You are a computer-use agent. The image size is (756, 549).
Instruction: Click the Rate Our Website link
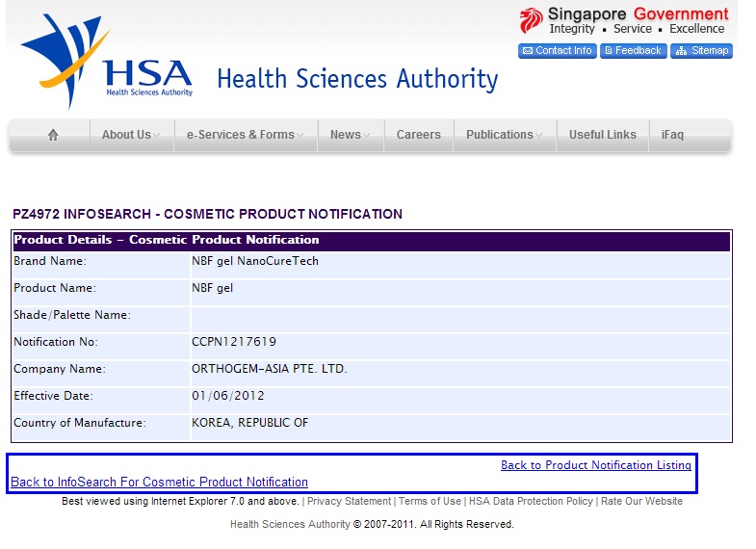pyautogui.click(x=641, y=502)
